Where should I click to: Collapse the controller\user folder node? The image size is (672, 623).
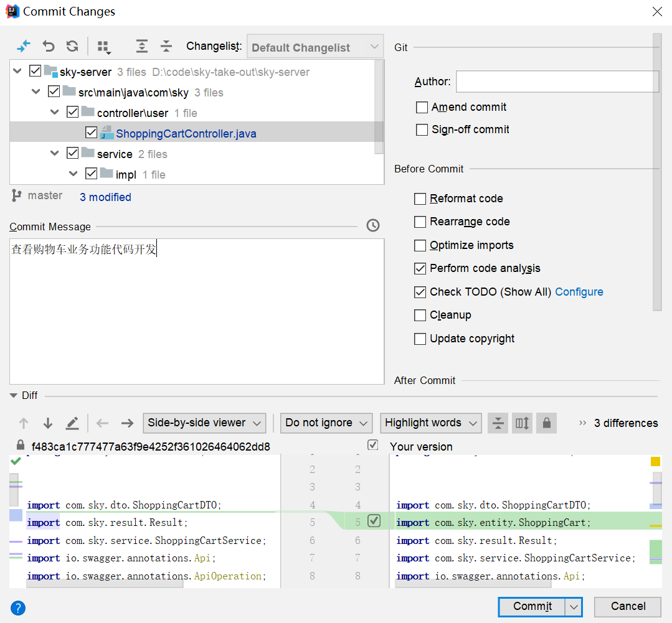(x=55, y=113)
